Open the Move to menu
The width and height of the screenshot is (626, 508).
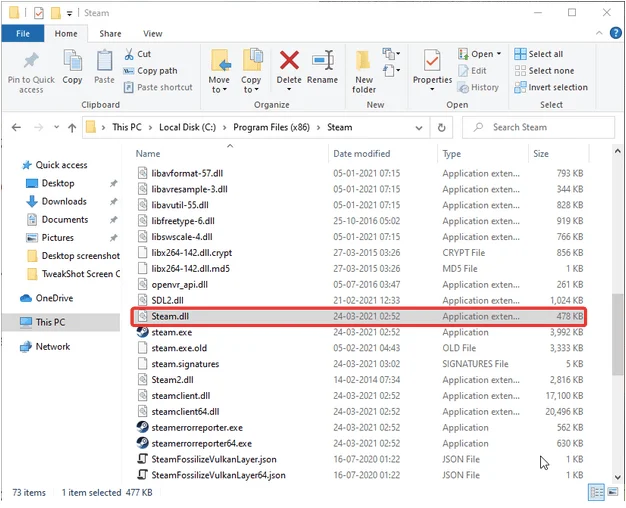(x=219, y=72)
